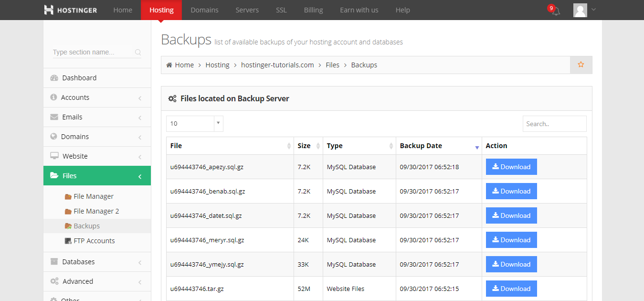The height and width of the screenshot is (301, 644).
Task: Click Files link in breadcrumb
Action: pos(332,65)
